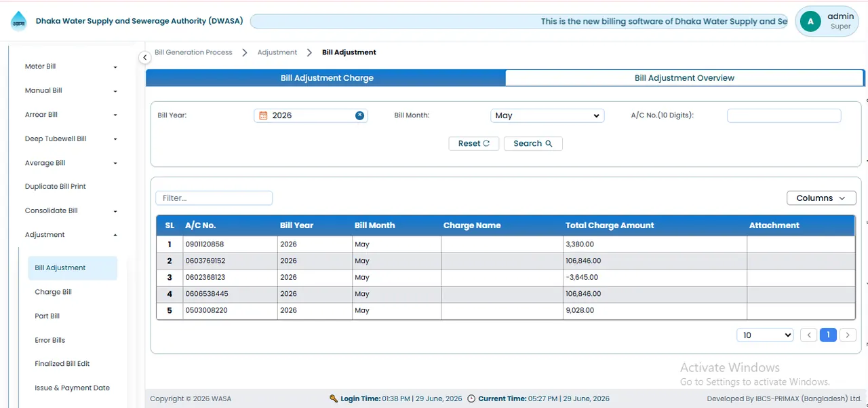868x408 pixels.
Task: Expand the Manual Bill menu
Action: [x=71, y=90]
